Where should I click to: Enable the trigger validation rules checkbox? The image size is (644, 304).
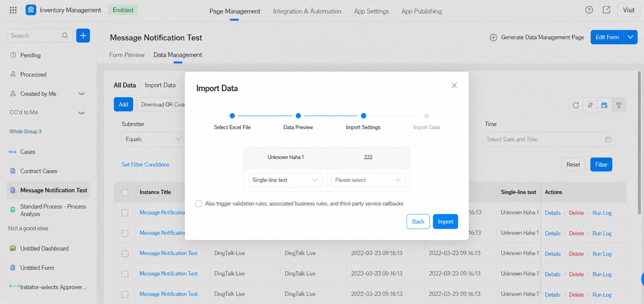coord(199,204)
